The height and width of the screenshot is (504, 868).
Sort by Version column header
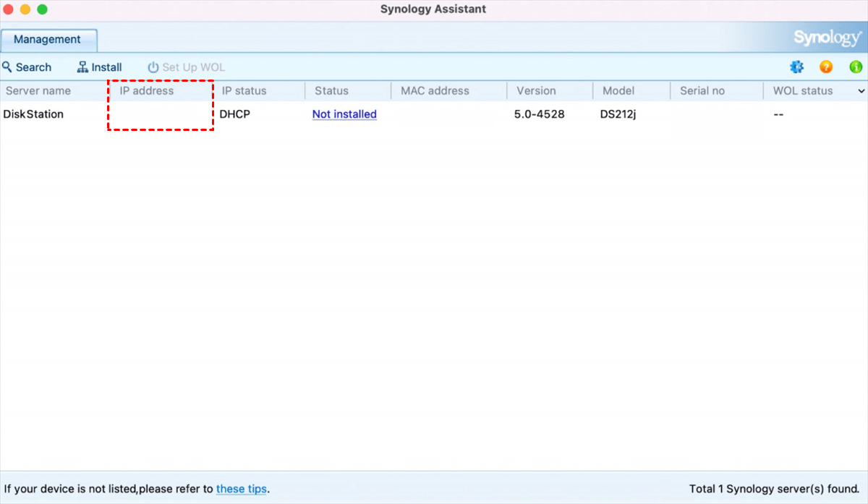click(536, 91)
